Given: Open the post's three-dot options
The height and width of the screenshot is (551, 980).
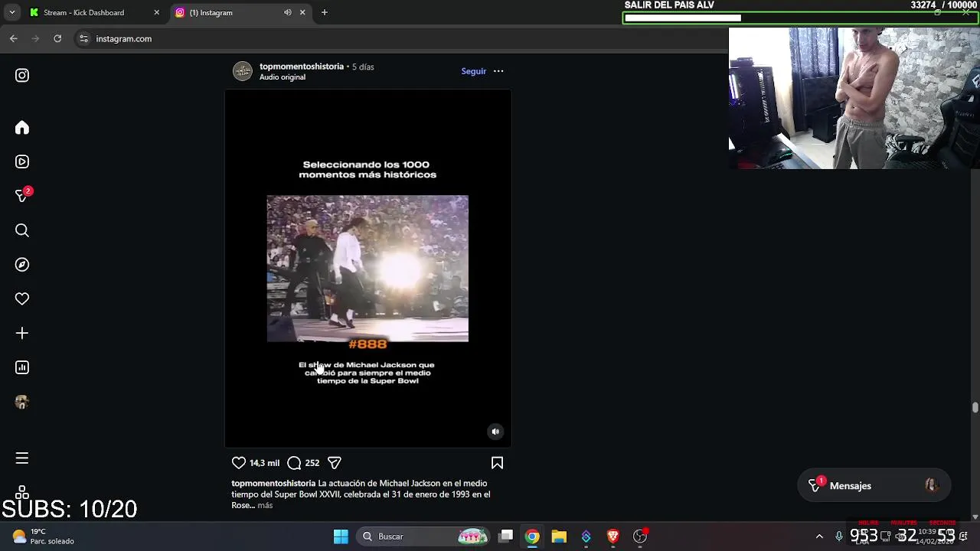Looking at the screenshot, I should pyautogui.click(x=498, y=71).
